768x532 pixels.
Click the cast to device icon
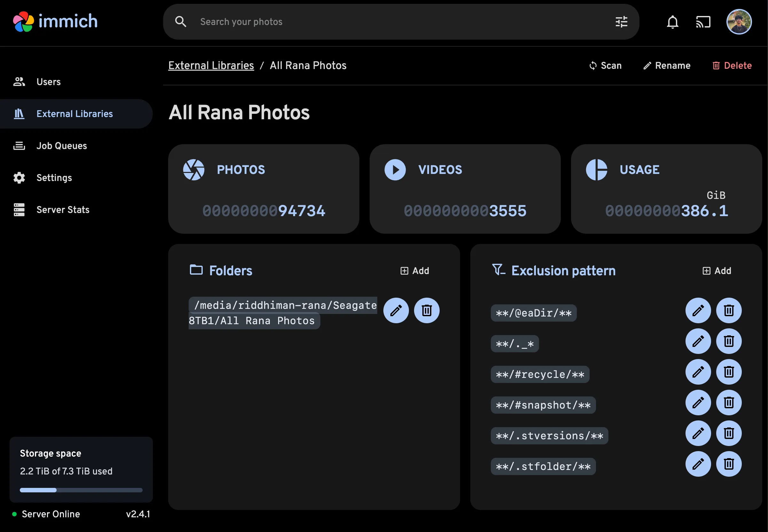703,22
